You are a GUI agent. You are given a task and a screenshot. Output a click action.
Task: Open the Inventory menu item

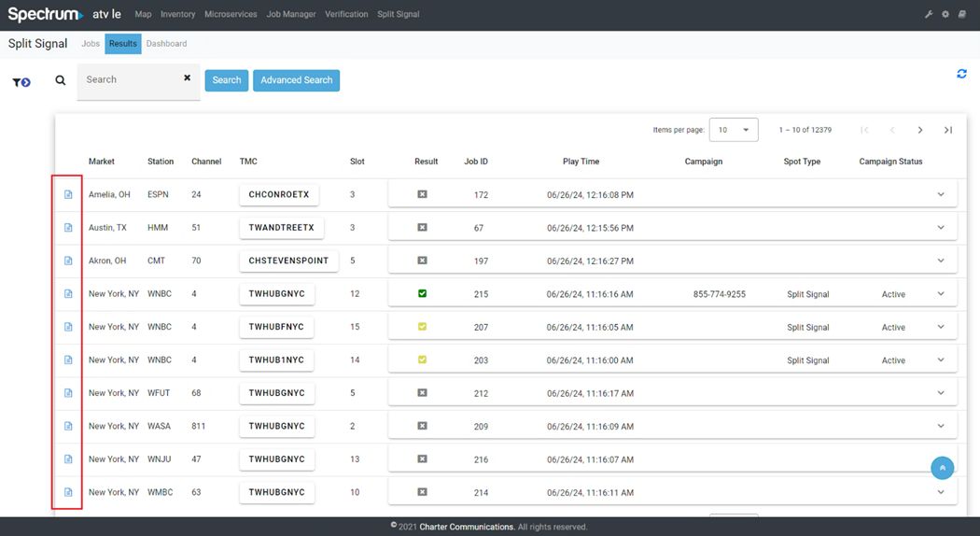[x=177, y=14]
